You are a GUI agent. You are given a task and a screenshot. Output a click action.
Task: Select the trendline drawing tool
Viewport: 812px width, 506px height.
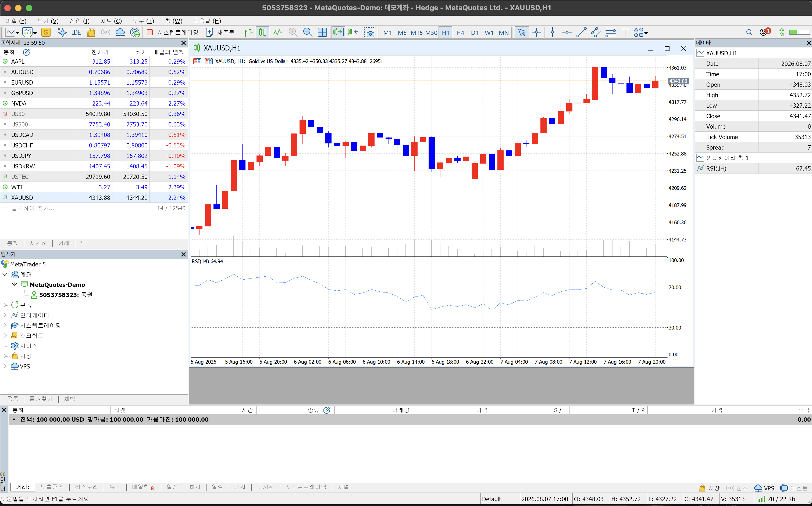(581, 32)
